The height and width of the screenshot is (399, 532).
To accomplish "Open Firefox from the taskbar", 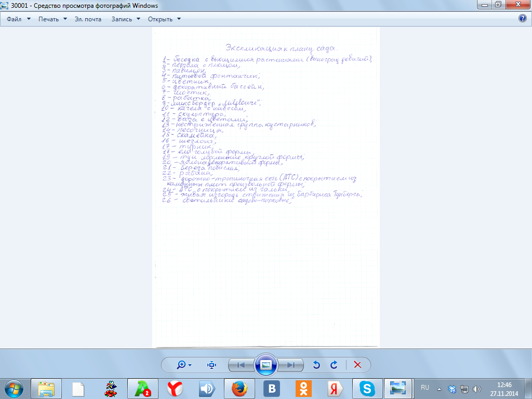I will coord(238,388).
